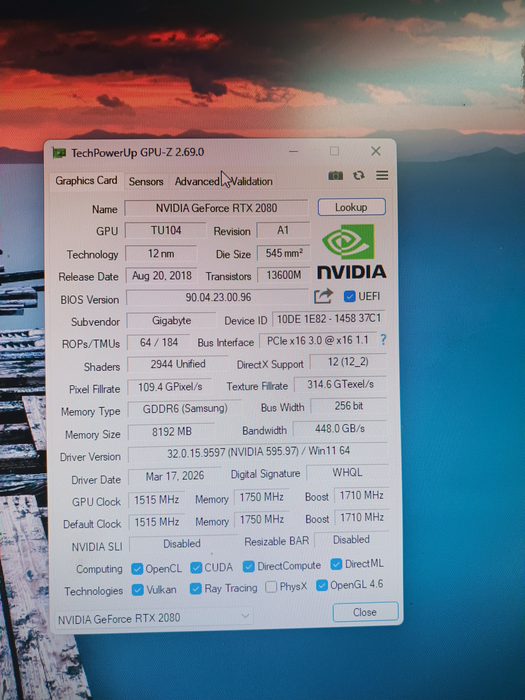Switch to the Sensors tab
The width and height of the screenshot is (525, 700).
(146, 181)
